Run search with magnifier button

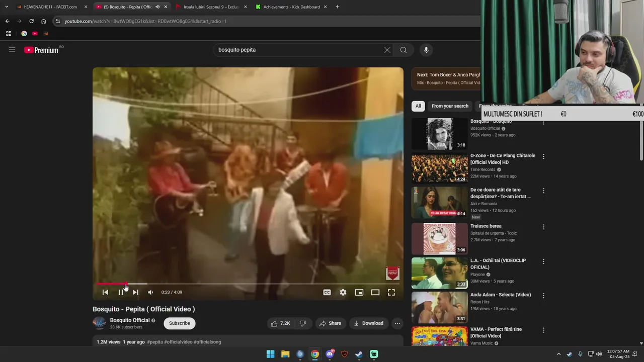[x=403, y=50]
